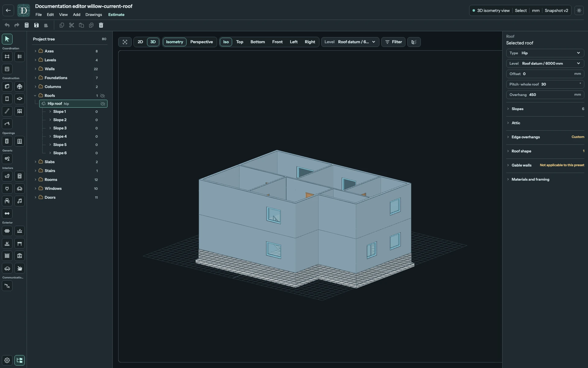588x368 pixels.
Task: Click the redo arrow icon
Action: [x=17, y=25]
